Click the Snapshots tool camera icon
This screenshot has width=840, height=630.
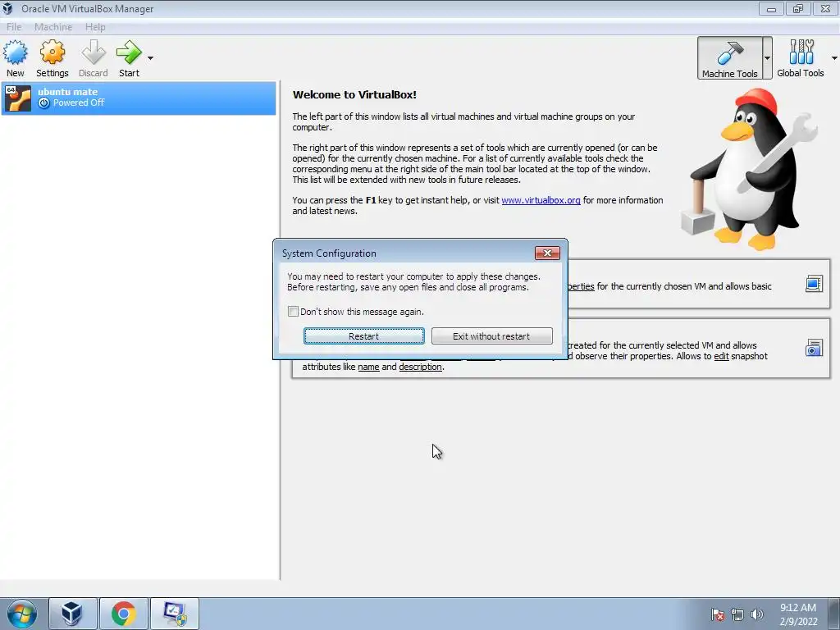click(x=814, y=348)
